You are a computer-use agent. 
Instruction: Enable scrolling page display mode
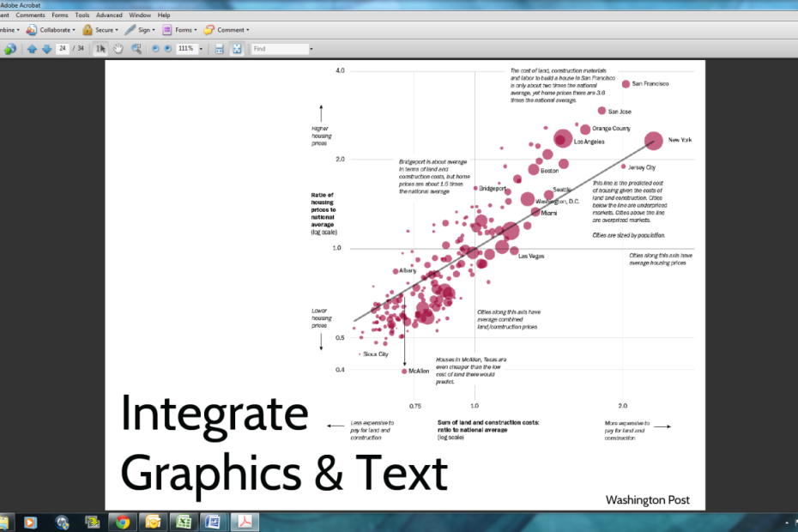pos(219,49)
